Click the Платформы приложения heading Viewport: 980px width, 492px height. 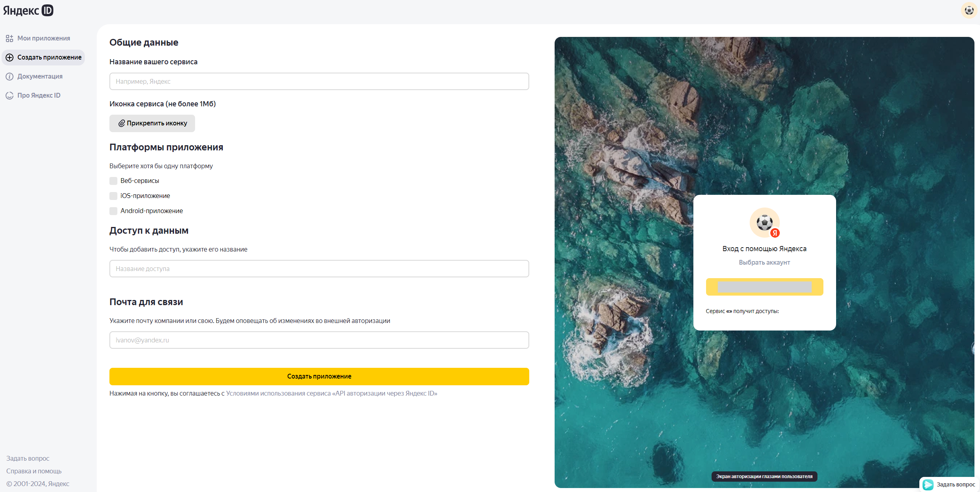pyautogui.click(x=167, y=147)
